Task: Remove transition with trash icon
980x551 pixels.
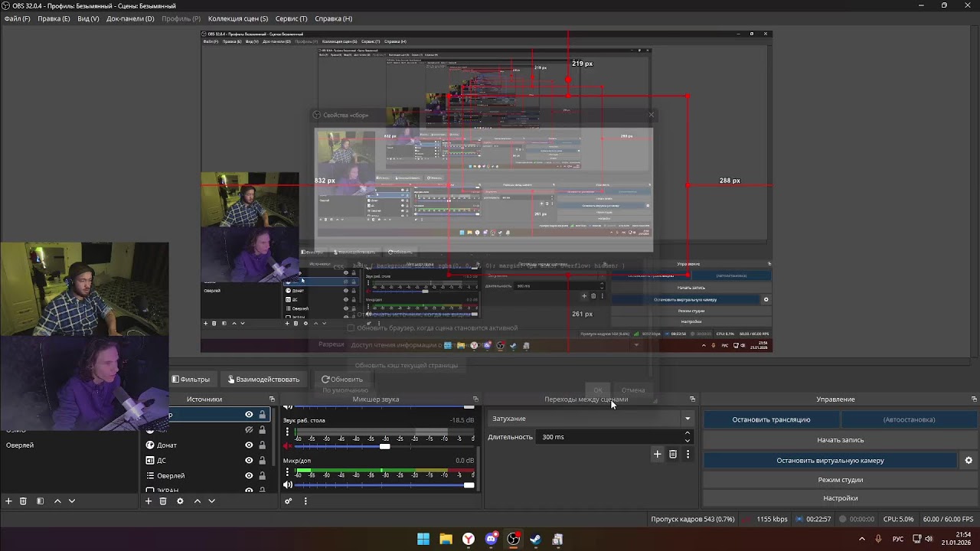Action: tap(673, 454)
